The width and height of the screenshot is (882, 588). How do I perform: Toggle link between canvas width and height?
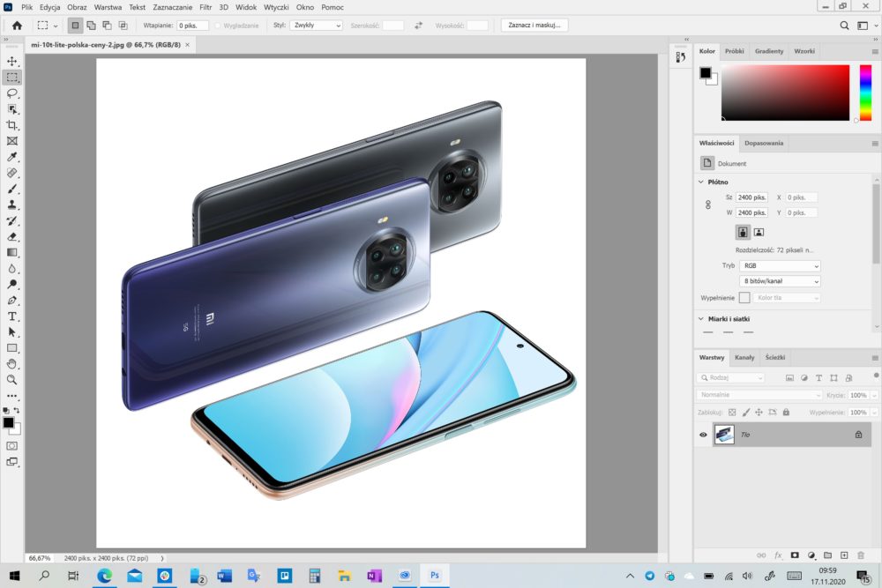pos(708,205)
